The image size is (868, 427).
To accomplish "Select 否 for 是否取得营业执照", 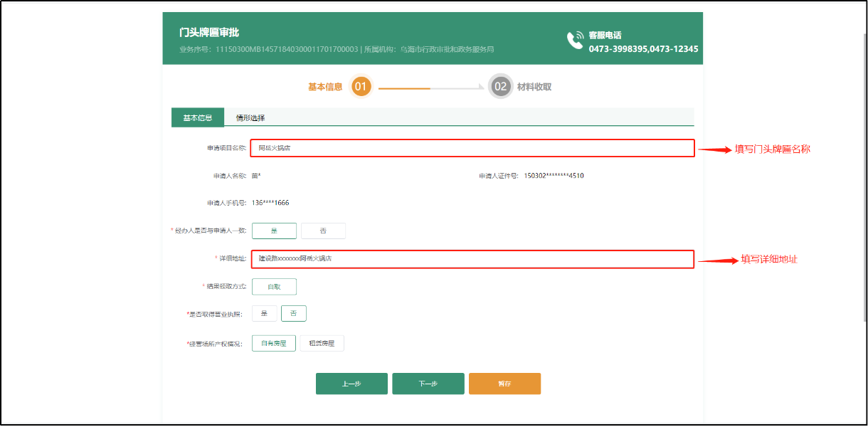I will coord(294,313).
